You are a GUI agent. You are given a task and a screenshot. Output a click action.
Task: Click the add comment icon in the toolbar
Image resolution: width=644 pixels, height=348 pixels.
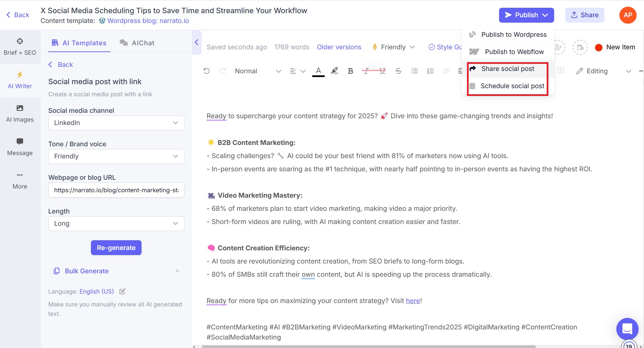click(561, 71)
